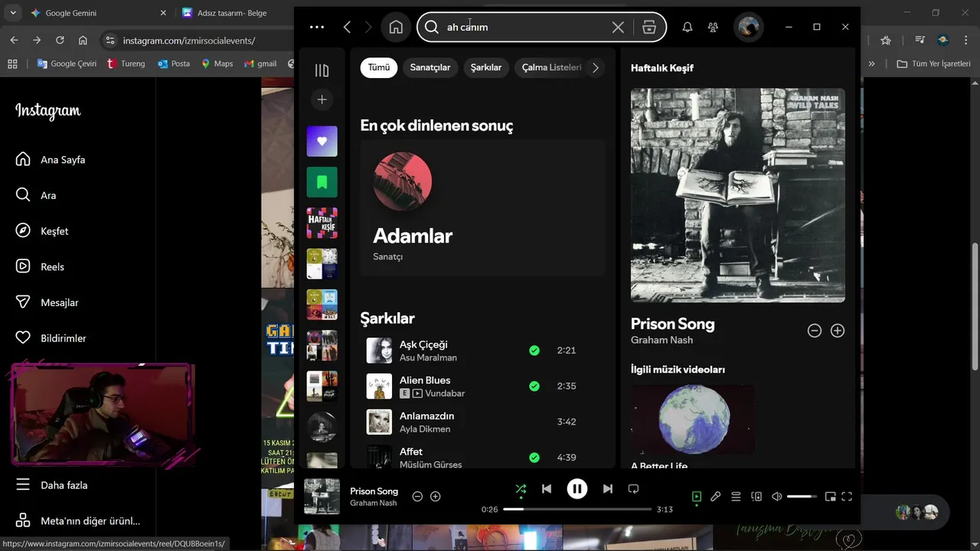The height and width of the screenshot is (551, 980).
Task: Seek within the song progress bar
Action: coord(577,509)
